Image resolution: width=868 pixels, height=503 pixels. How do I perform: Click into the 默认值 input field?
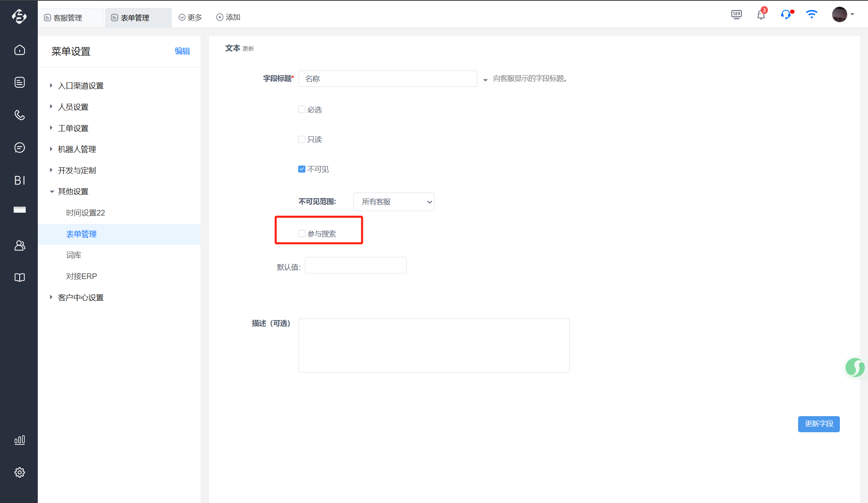point(356,265)
